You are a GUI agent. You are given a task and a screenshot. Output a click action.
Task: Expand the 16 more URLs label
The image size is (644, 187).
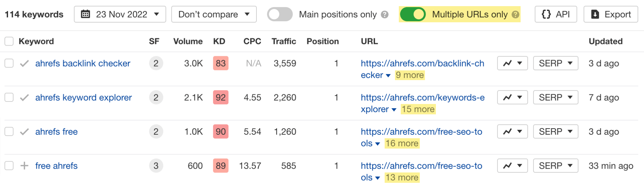[x=402, y=143]
